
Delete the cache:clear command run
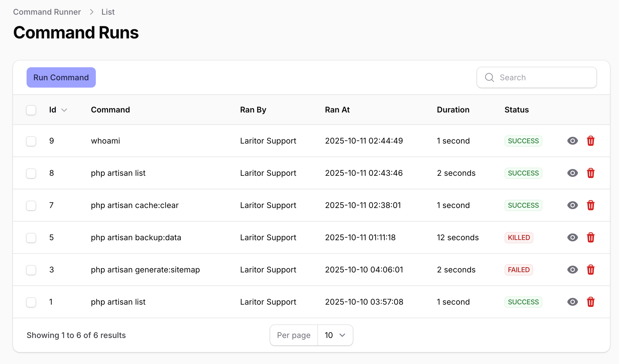pyautogui.click(x=590, y=205)
